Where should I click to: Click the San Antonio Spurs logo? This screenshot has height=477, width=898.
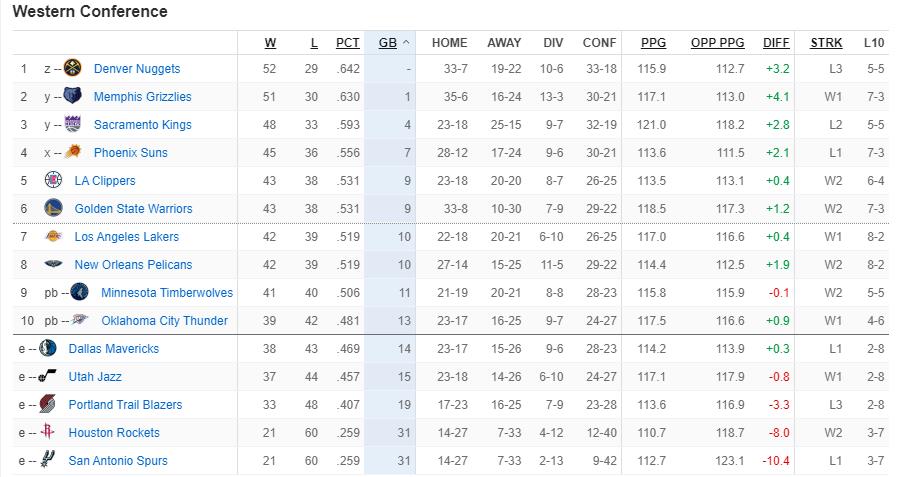tap(48, 460)
